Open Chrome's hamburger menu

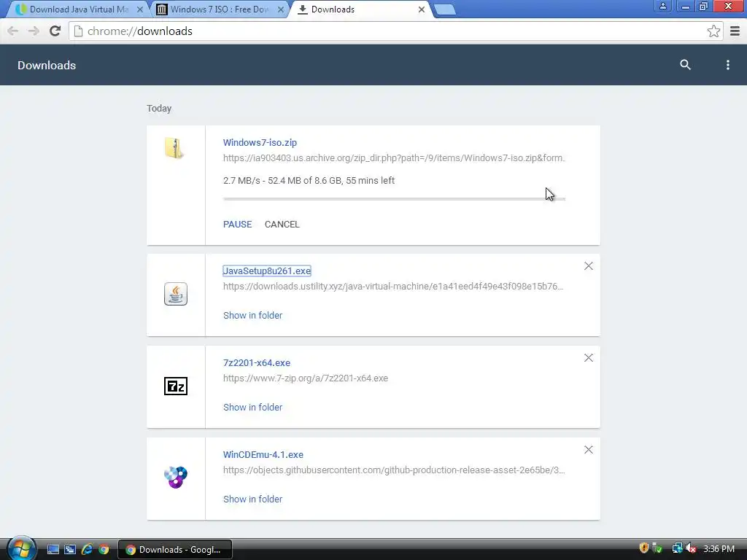pyautogui.click(x=735, y=31)
